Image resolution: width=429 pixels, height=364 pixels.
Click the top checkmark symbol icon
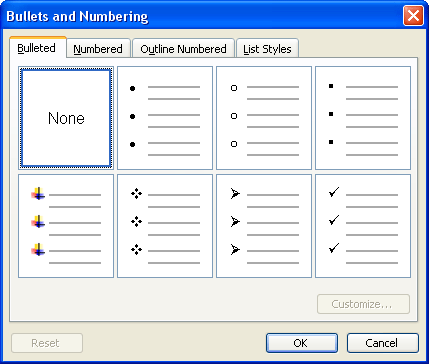pos(334,192)
